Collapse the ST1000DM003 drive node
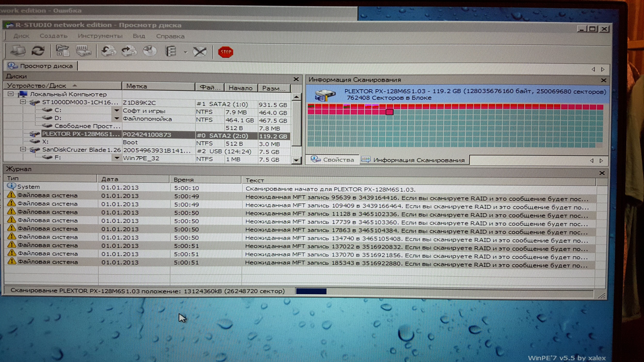 [x=23, y=102]
